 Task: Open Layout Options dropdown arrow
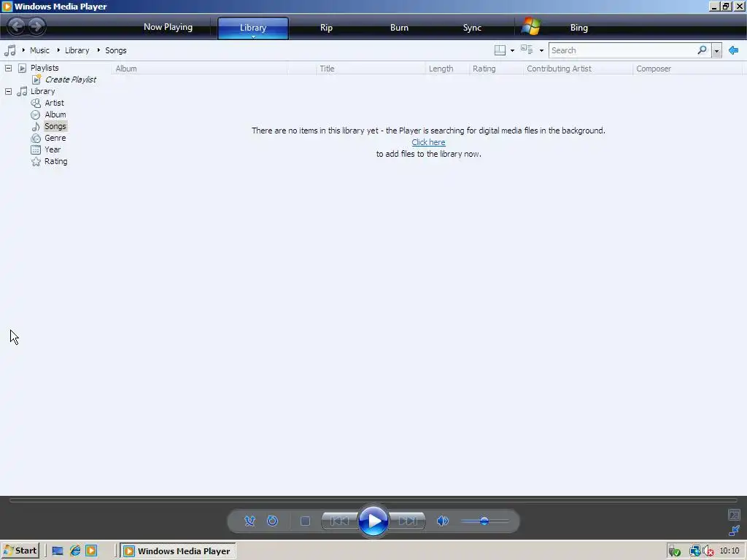click(512, 50)
